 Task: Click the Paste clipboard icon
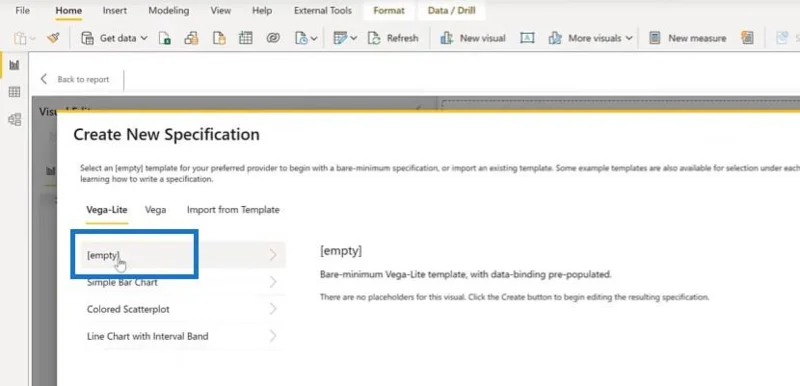pos(20,38)
